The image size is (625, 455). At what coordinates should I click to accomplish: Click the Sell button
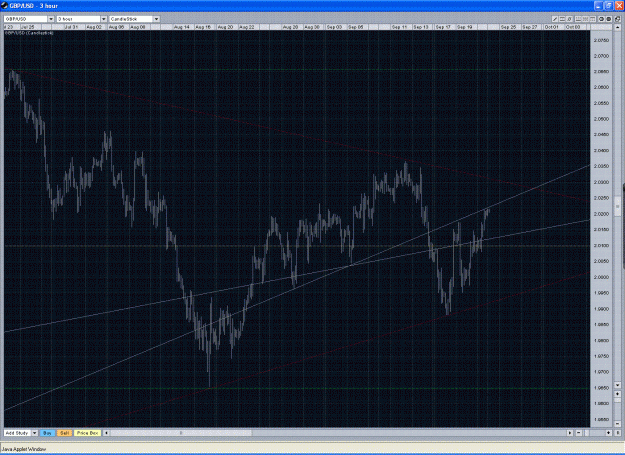coord(64,433)
